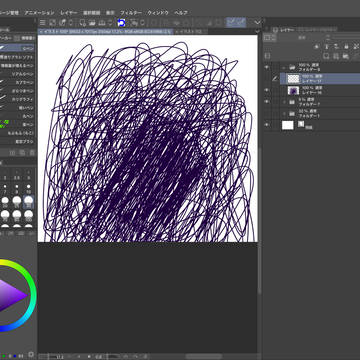This screenshot has width=360, height=360.
Task: Expand the 32% layer folder
Action: point(284,113)
